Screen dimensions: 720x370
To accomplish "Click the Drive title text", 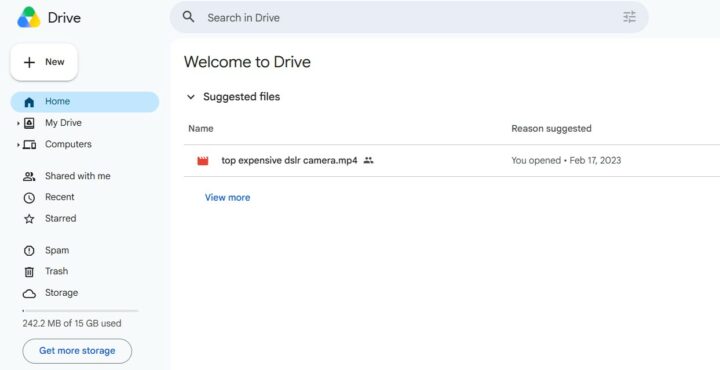I will pos(64,18).
